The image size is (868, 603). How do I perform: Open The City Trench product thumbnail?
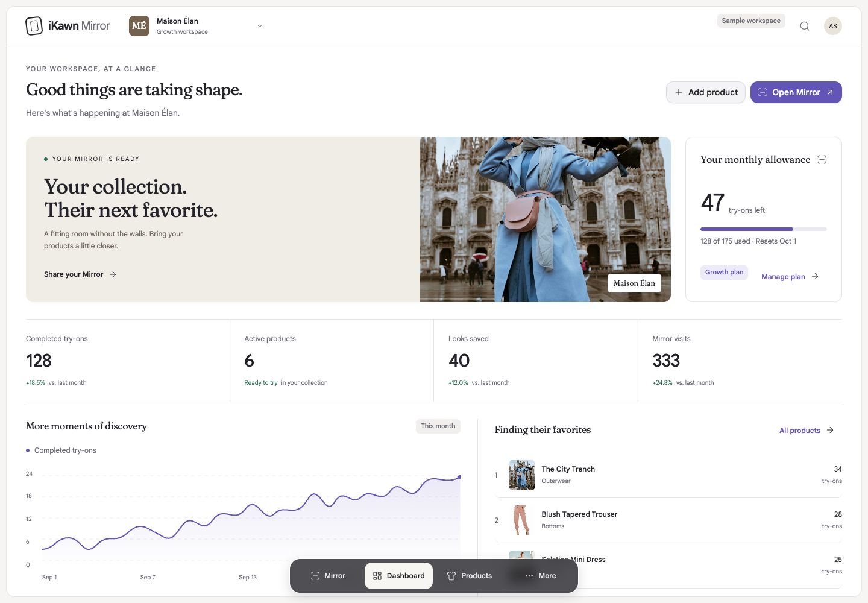point(522,475)
